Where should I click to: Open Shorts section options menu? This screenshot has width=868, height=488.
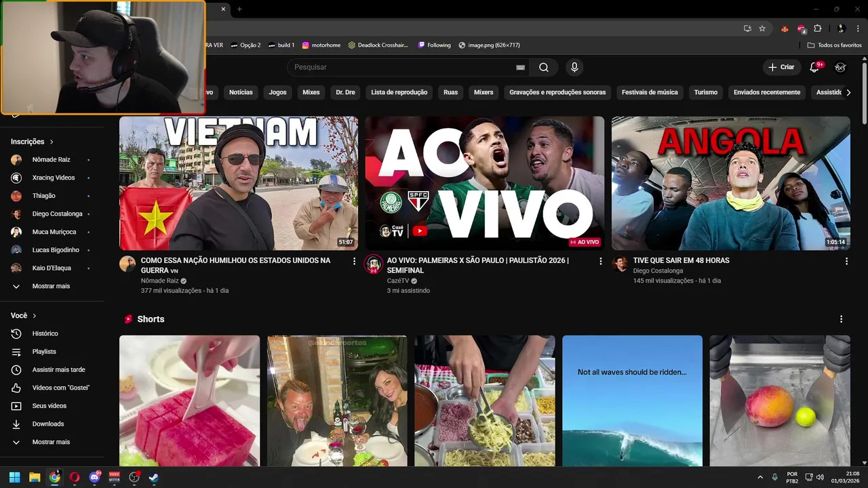point(842,319)
